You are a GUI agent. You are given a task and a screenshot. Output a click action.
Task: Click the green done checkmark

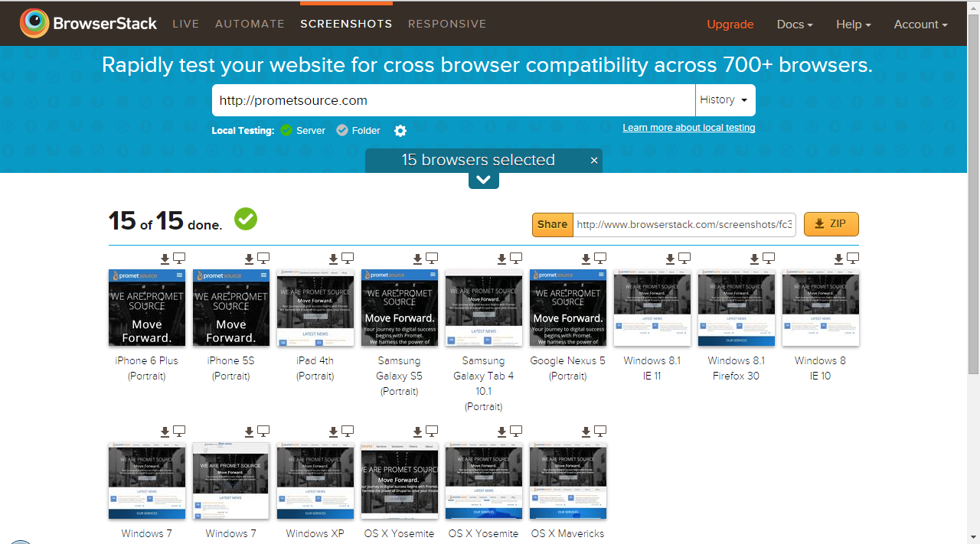pyautogui.click(x=246, y=219)
